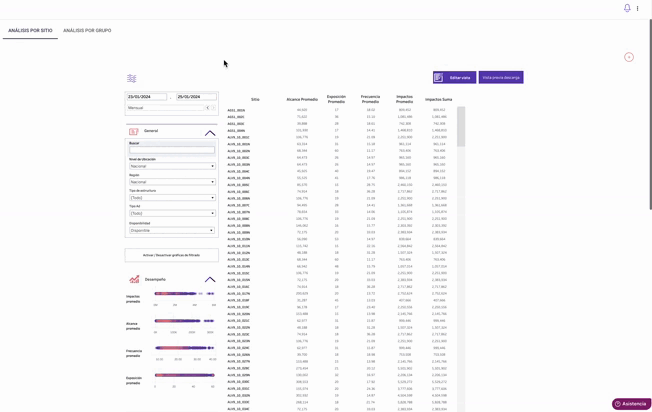The height and width of the screenshot is (412, 652).
Task: Click the end date field
Action: [x=196, y=97]
